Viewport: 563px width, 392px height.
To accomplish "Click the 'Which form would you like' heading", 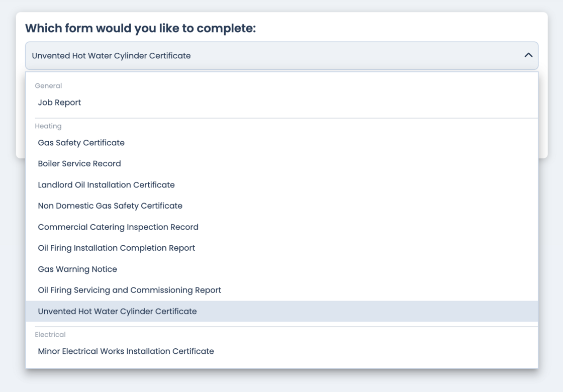I will (140, 28).
